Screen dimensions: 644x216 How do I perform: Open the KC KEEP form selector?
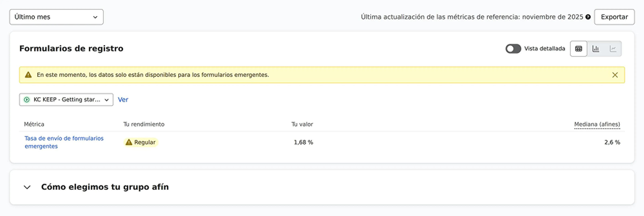click(66, 99)
